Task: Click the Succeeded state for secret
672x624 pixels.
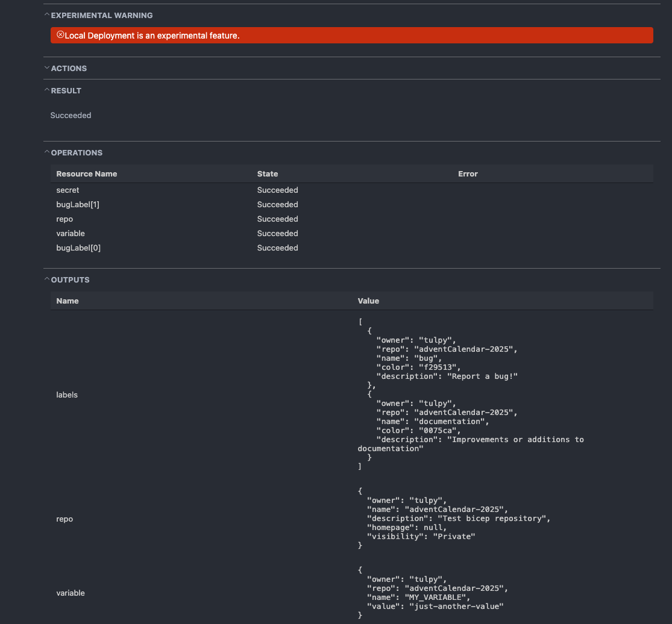Action: 277,190
